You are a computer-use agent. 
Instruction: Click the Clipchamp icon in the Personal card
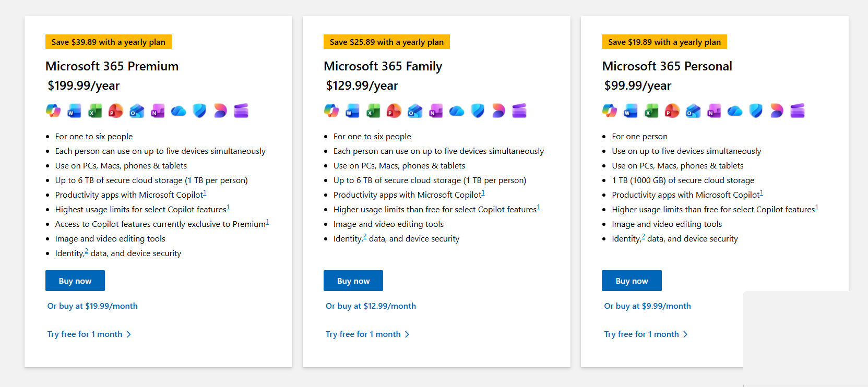pos(798,111)
